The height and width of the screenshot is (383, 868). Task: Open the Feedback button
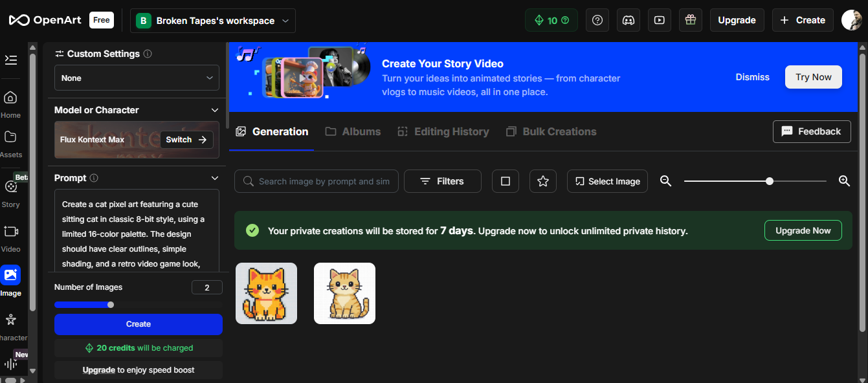tap(811, 131)
